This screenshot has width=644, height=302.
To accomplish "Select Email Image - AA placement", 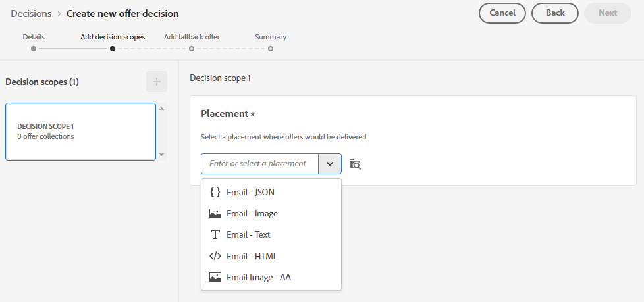I will click(271, 277).
